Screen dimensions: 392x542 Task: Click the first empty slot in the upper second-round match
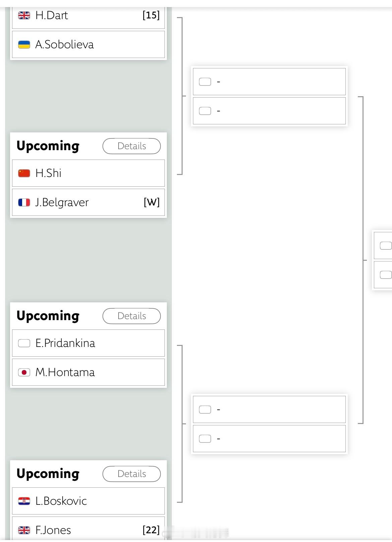tap(269, 82)
